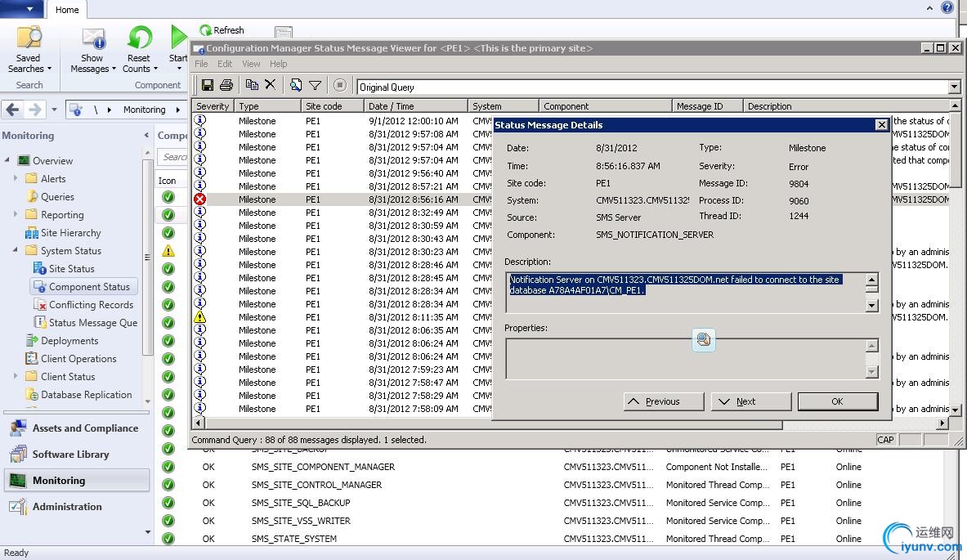Image resolution: width=967 pixels, height=560 pixels.
Task: Switch to the Administration workspace
Action: click(67, 507)
